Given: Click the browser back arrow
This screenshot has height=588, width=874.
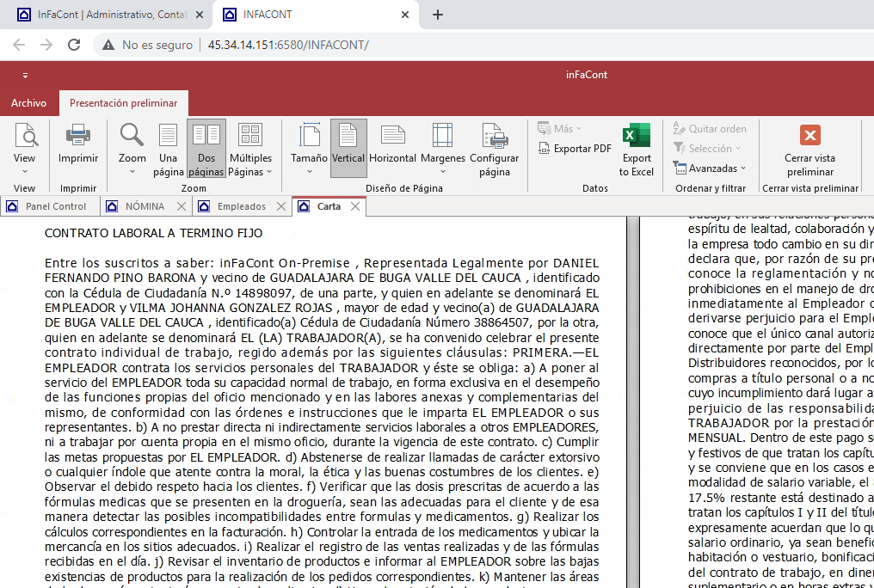Looking at the screenshot, I should tap(19, 45).
